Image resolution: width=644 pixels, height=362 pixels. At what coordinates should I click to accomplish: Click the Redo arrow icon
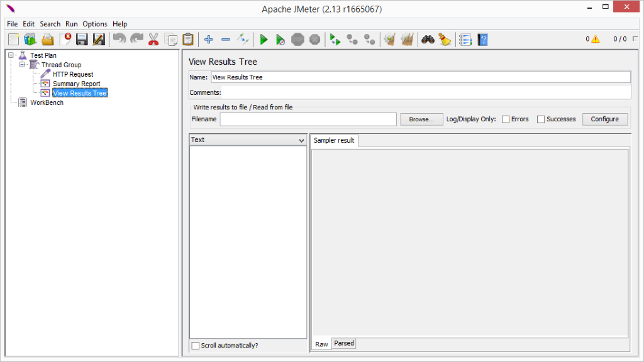coord(136,40)
